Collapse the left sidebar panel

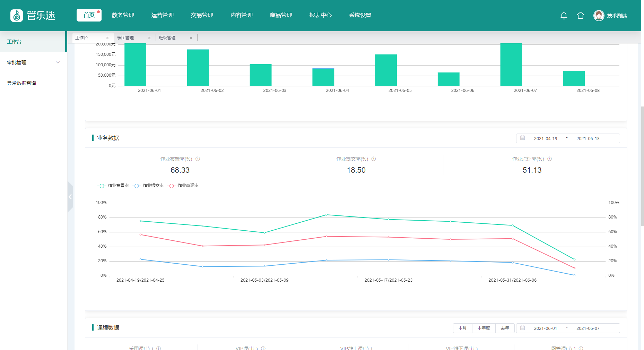[70, 197]
